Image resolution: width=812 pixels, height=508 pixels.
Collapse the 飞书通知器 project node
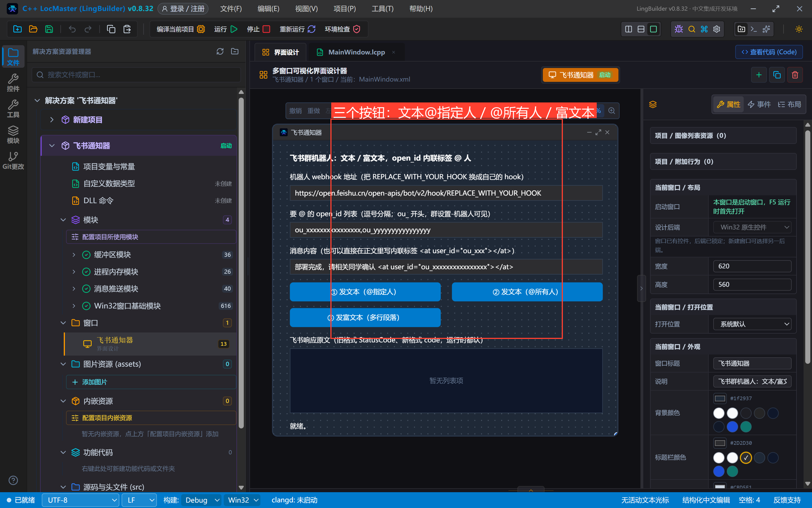(x=52, y=145)
